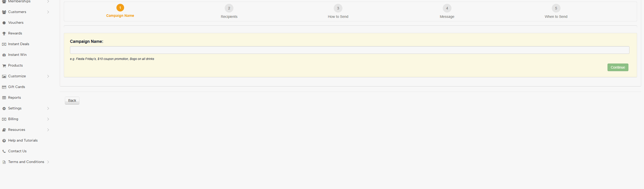644x189 pixels.
Task: Open the Instant Deals menu item
Action: pyautogui.click(x=19, y=44)
